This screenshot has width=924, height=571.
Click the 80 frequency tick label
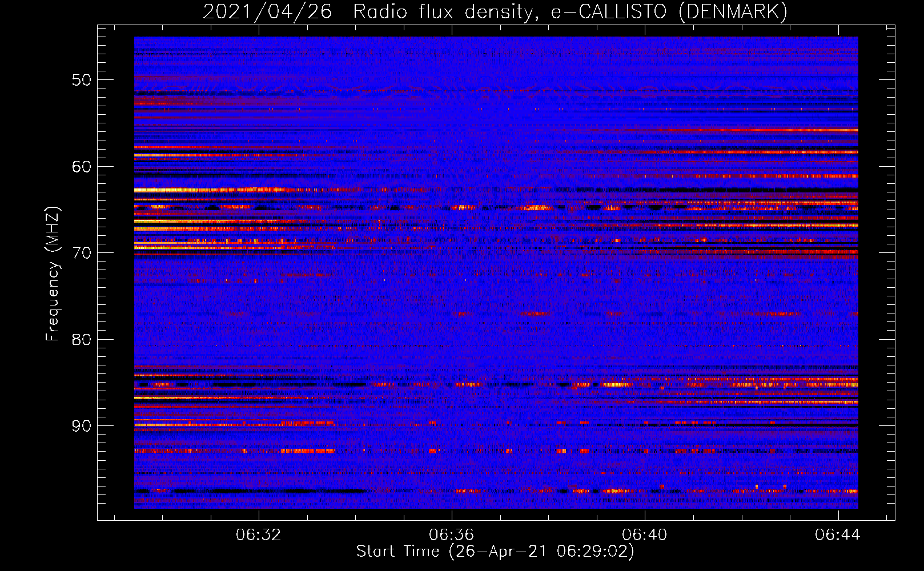point(82,340)
